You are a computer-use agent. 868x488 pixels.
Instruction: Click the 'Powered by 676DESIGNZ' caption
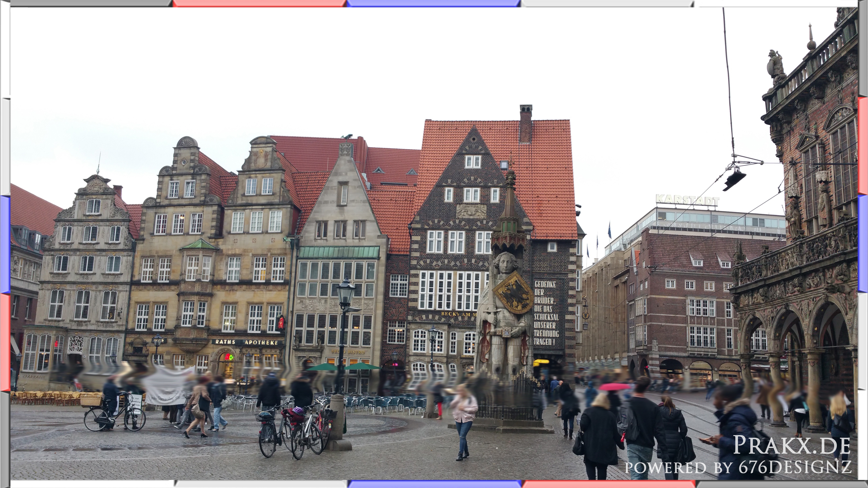pos(738,467)
